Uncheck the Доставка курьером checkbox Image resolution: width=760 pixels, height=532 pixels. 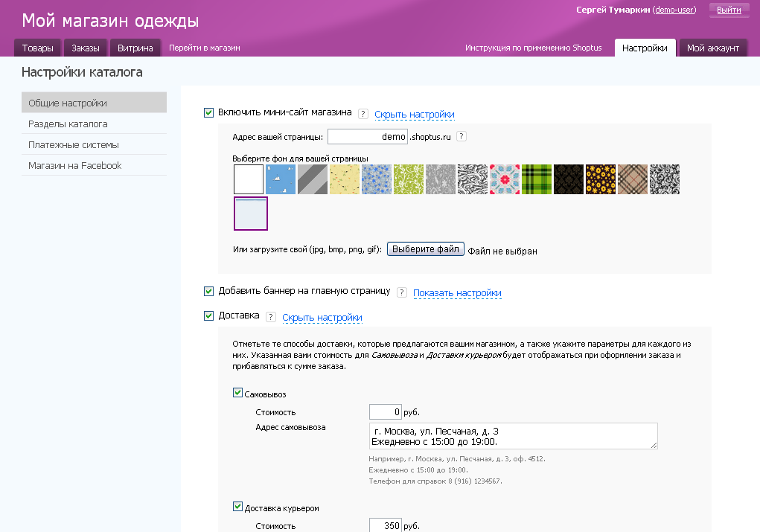coord(237,507)
